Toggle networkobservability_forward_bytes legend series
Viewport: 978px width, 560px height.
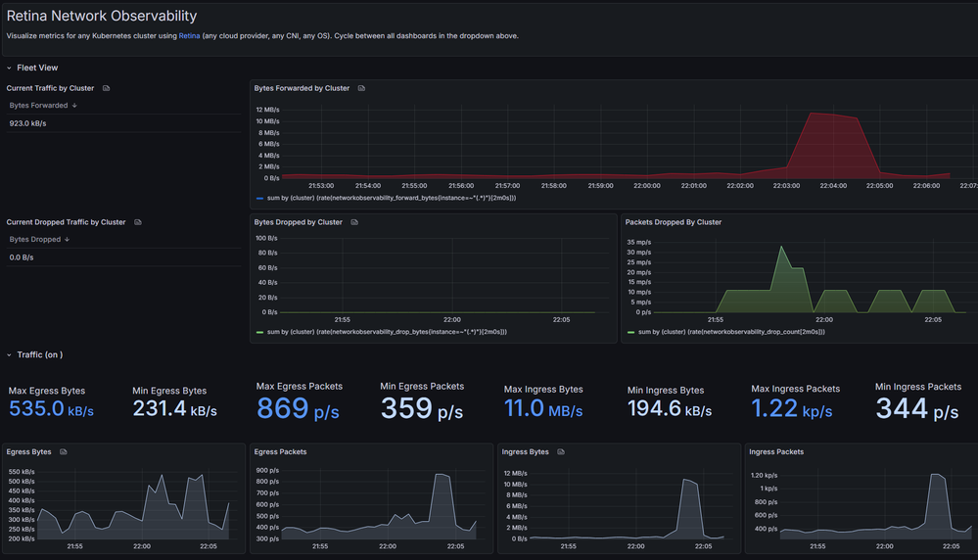(391, 199)
